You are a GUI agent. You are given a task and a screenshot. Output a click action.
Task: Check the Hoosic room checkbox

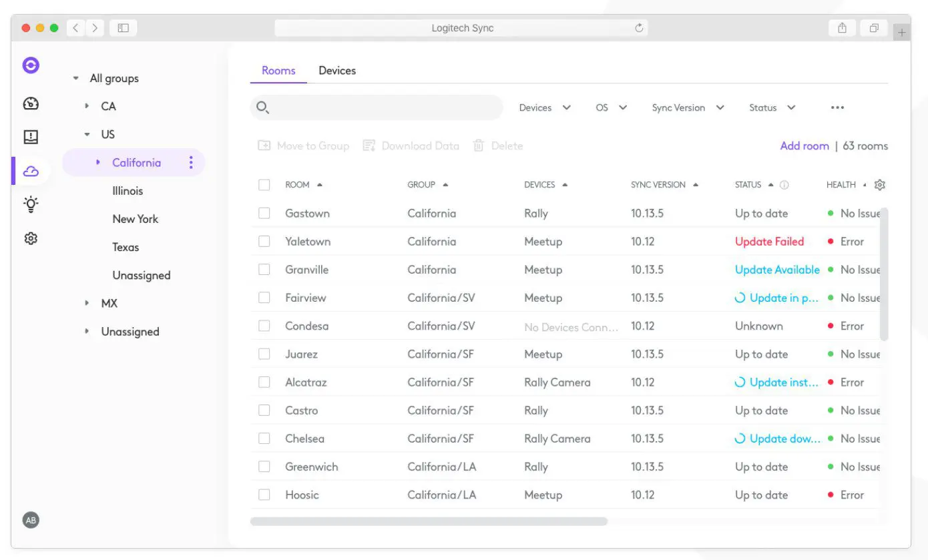tap(264, 495)
